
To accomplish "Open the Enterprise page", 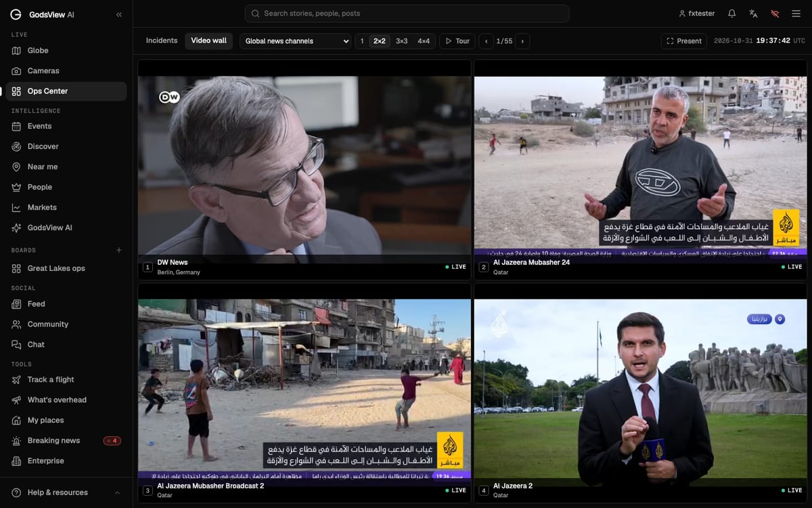I will point(66,461).
